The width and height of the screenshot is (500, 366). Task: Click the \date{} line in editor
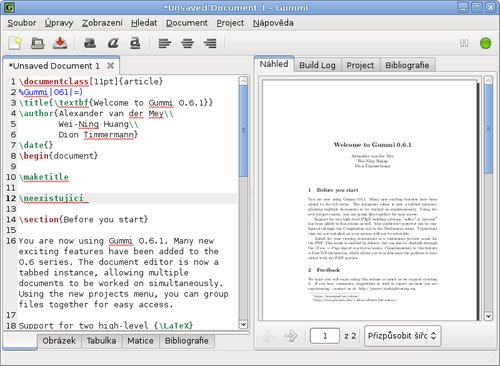point(36,145)
